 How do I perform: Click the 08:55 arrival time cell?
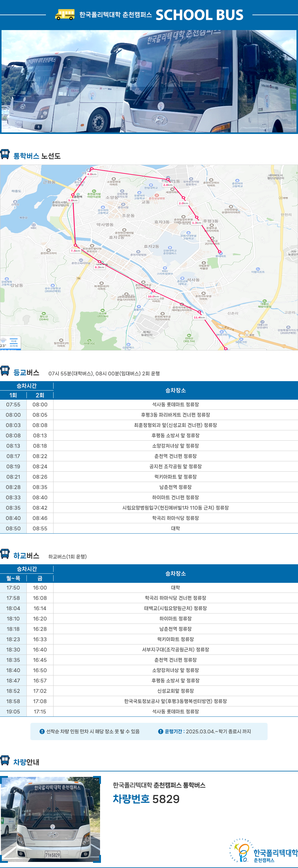40,528
